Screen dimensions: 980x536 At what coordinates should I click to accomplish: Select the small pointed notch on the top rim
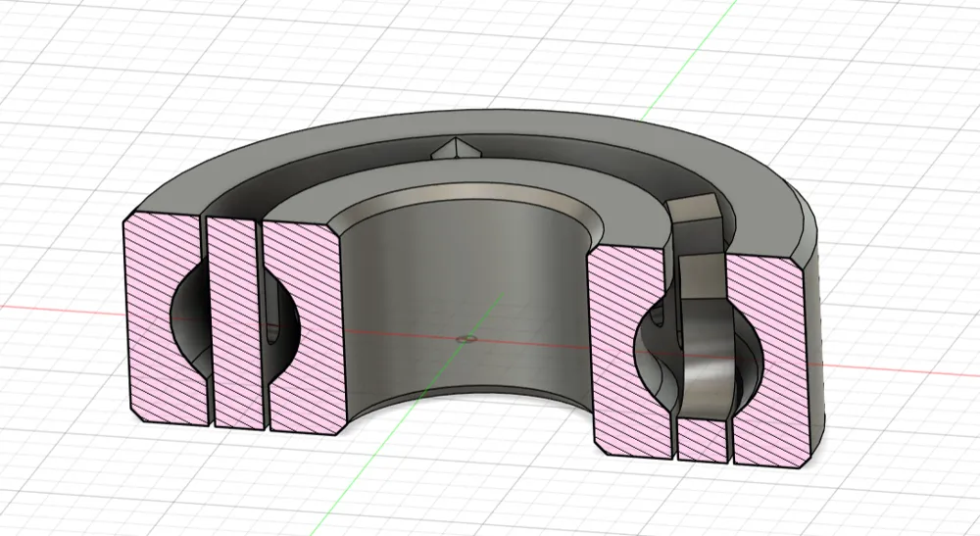455,149
